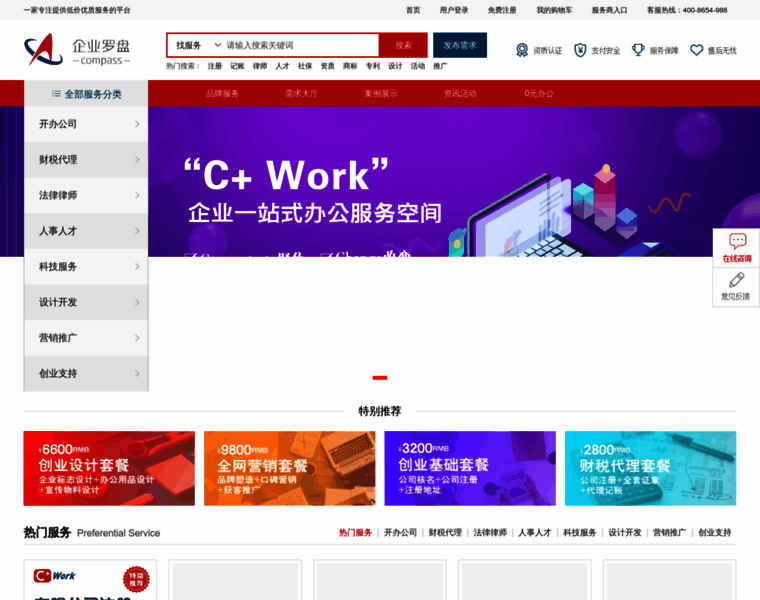Click the C+ Work logo in first service card

pyautogui.click(x=54, y=576)
